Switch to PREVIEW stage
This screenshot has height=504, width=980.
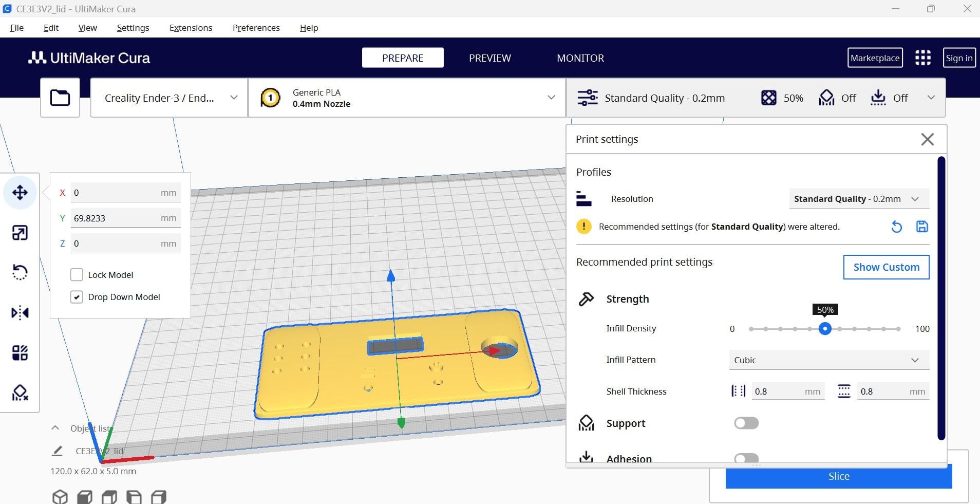[x=489, y=58]
